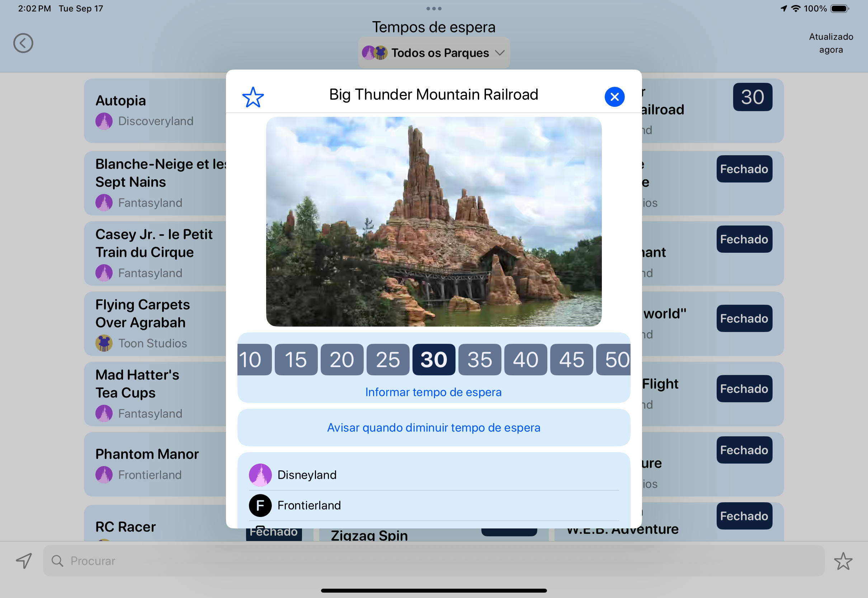Select 20 minute wait time
Viewport: 868px width, 598px height.
point(342,359)
